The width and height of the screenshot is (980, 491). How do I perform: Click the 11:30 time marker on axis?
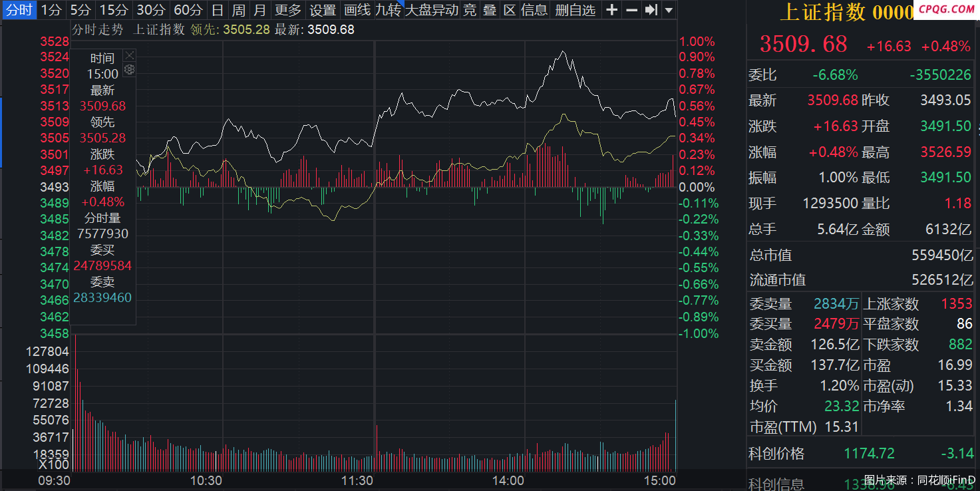[x=357, y=480]
